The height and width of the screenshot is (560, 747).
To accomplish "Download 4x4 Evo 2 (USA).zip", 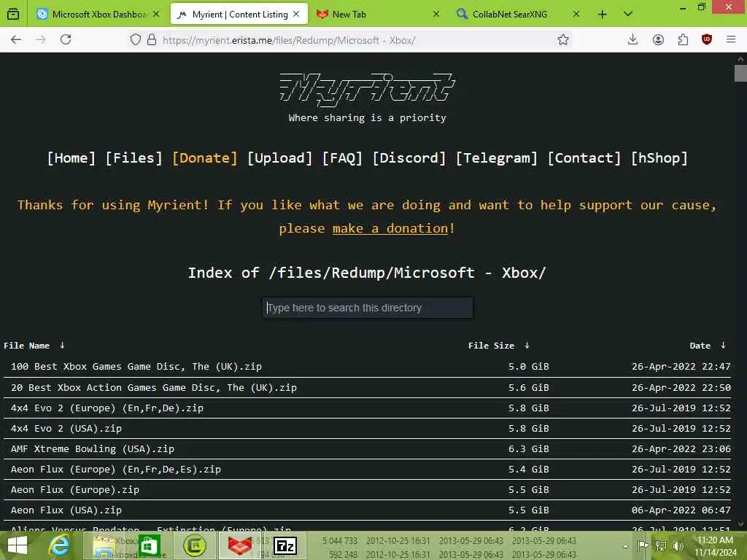I will point(66,429).
